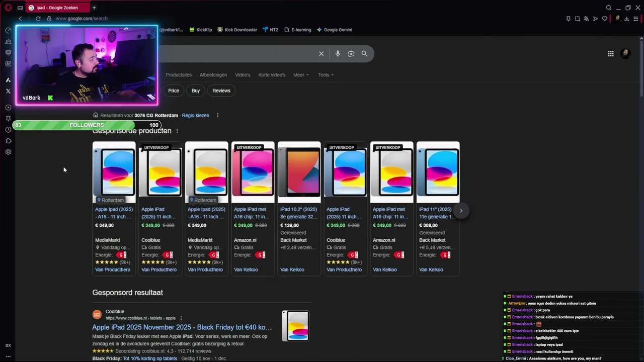This screenshot has height=362, width=644.
Task: Submit search with the magnifier icon
Action: 364,54
